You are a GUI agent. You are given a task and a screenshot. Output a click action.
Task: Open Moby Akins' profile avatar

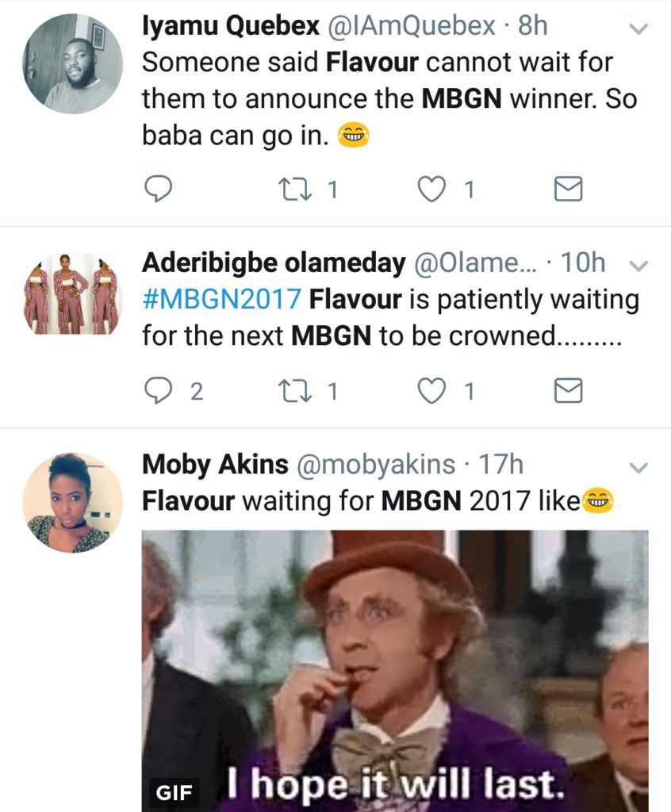(x=72, y=503)
